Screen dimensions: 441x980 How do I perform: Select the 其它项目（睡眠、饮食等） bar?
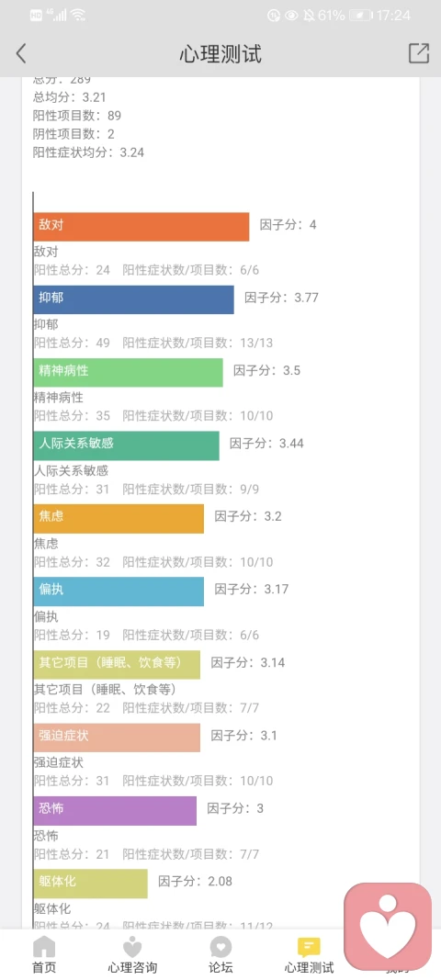tap(117, 664)
